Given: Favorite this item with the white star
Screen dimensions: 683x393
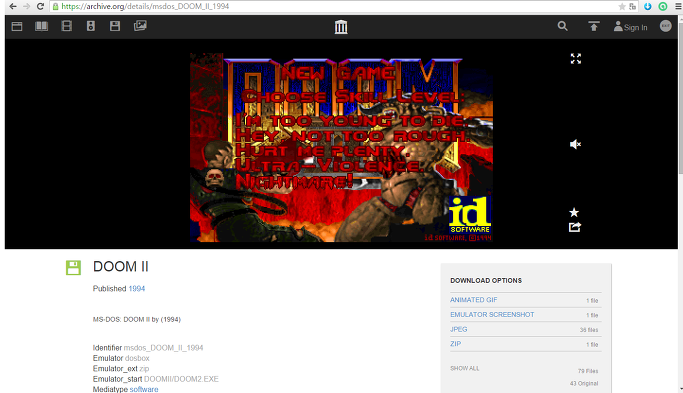Looking at the screenshot, I should (x=574, y=213).
